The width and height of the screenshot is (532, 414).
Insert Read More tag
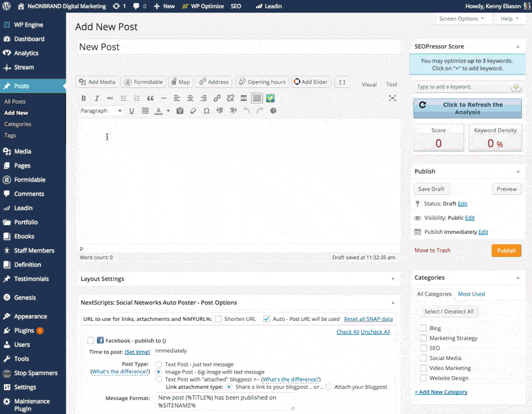point(243,98)
